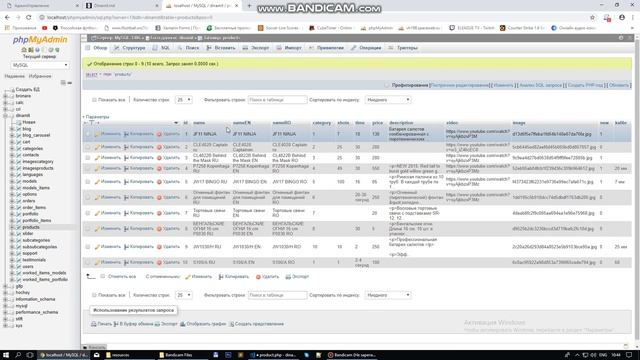This screenshot has height=360, width=640.
Task: Click Create PHP code link
Action: point(585,85)
